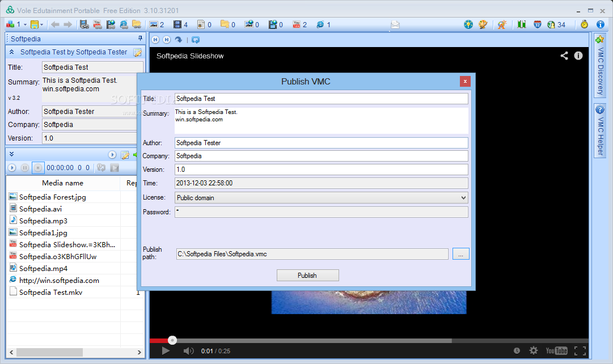Add online video link globe-film icon
The width and height of the screenshot is (613, 364).
(111, 24)
